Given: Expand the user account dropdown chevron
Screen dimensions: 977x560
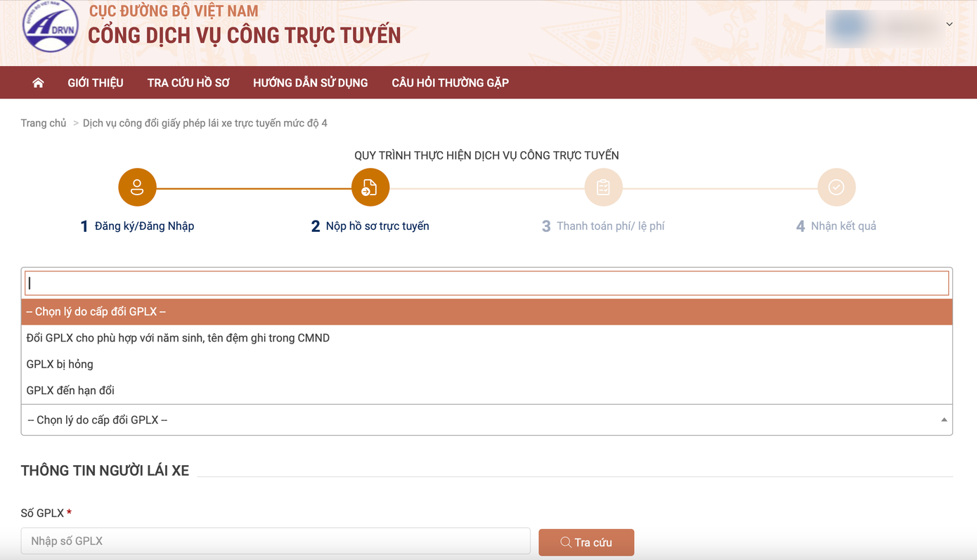Looking at the screenshot, I should tap(949, 25).
